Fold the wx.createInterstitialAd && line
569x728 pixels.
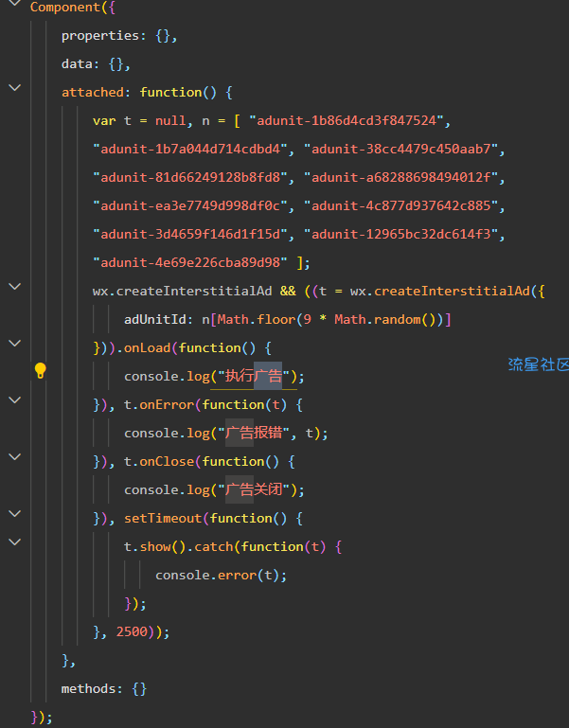point(15,287)
